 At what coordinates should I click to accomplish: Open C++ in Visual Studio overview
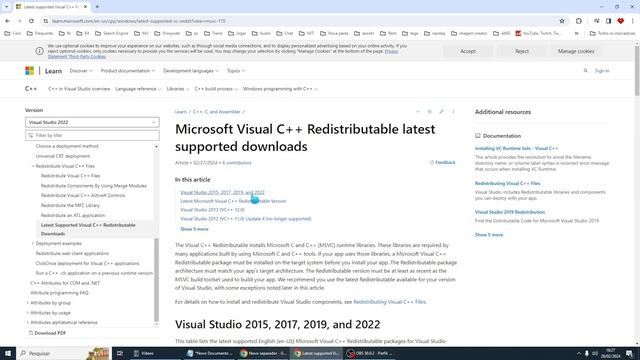coord(79,89)
